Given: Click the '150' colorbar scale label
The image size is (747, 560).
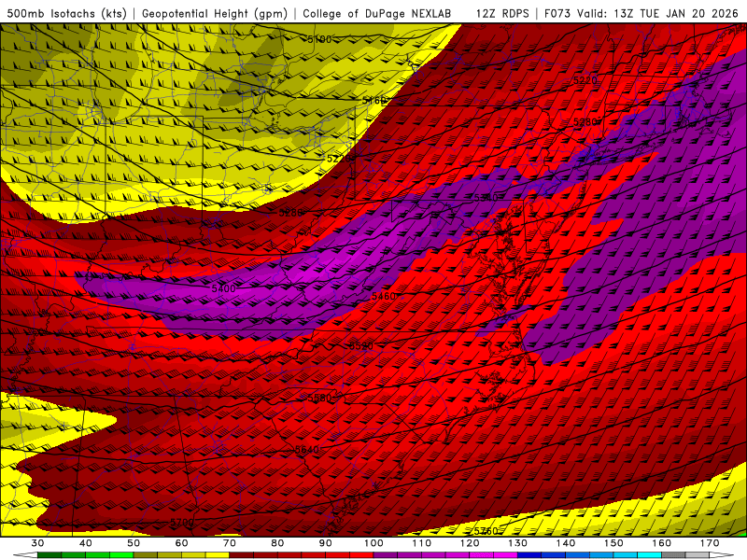Looking at the screenshot, I should 613,543.
